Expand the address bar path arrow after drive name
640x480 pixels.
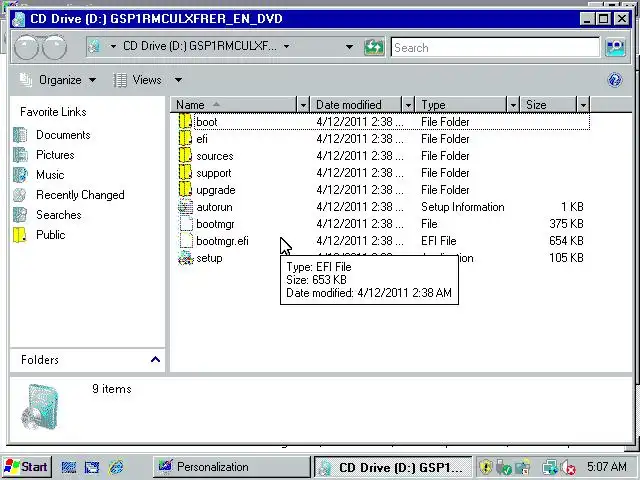287,47
